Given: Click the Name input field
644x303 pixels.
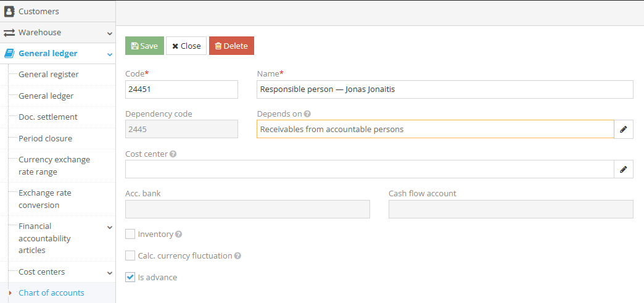Looking at the screenshot, I should (444, 89).
